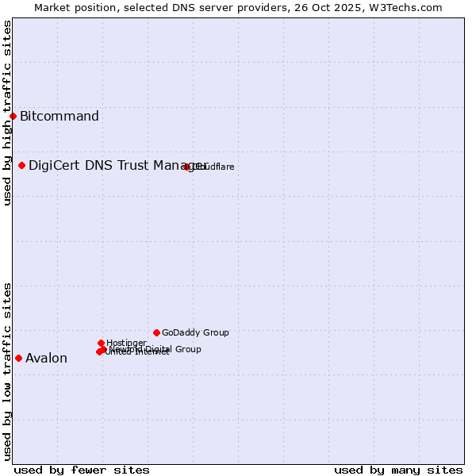The height and width of the screenshot is (476, 476).
Task: Click the chart title at the top
Action: pyautogui.click(x=238, y=7)
